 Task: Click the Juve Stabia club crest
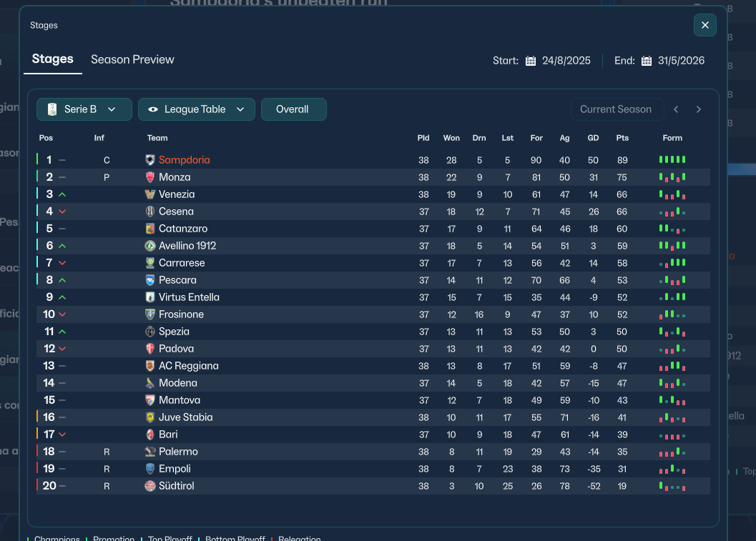[x=150, y=417]
